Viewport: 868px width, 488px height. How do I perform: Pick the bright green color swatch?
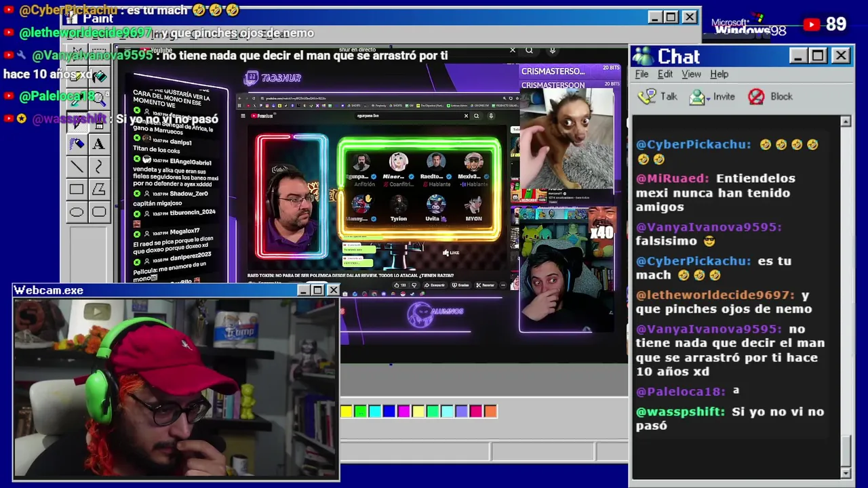[x=361, y=411]
